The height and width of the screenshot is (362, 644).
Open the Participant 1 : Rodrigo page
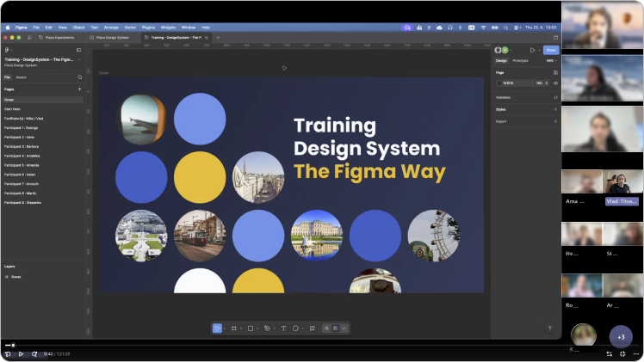[x=21, y=128]
